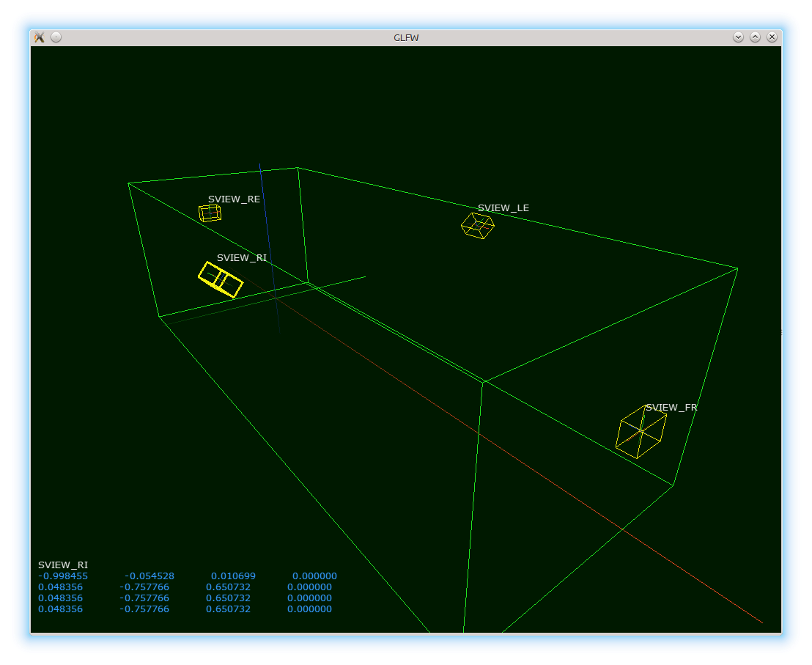This screenshot has height=665, width=812.
Task: Toggle the SVIEW_RE label text
Action: tap(234, 199)
